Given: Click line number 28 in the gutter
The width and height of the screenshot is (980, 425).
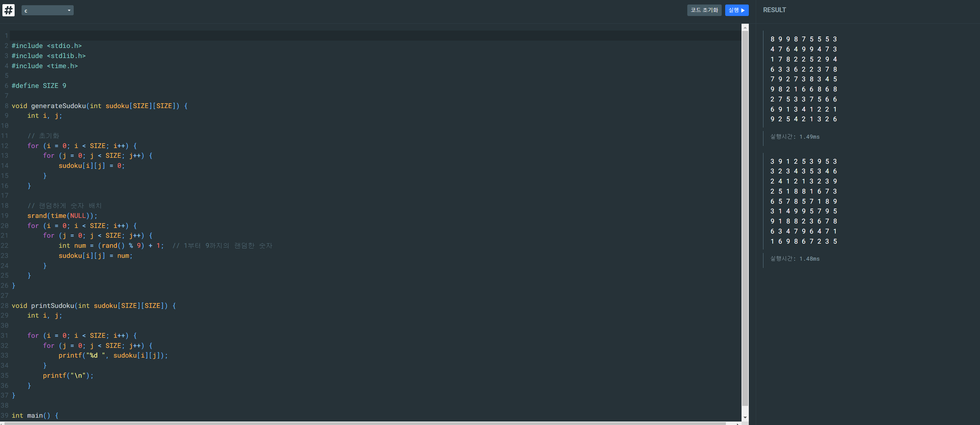Looking at the screenshot, I should [x=5, y=306].
